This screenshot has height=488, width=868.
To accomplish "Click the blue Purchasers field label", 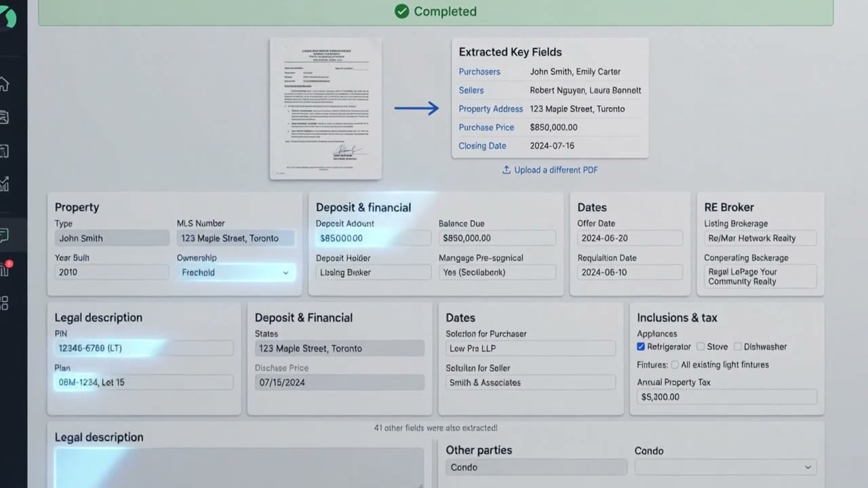I will tap(479, 72).
